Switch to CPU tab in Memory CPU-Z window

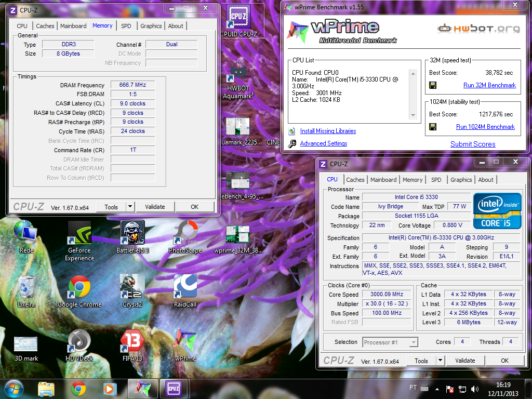[22, 26]
